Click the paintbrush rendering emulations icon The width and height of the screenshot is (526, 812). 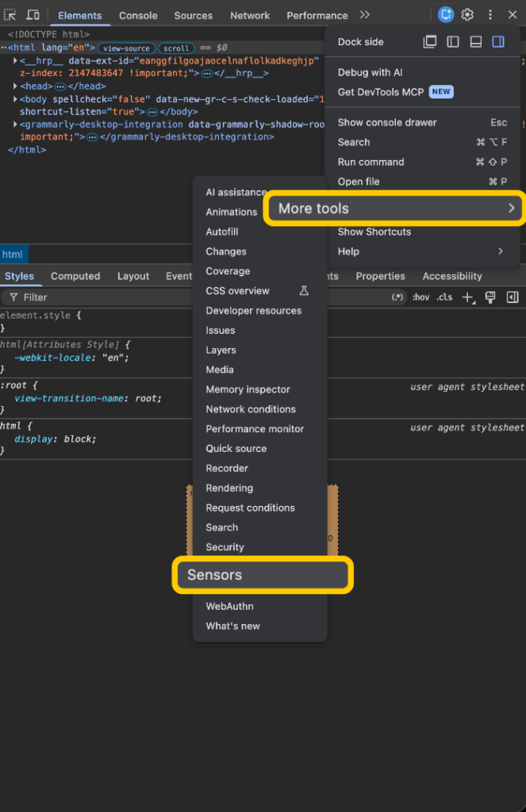click(490, 297)
